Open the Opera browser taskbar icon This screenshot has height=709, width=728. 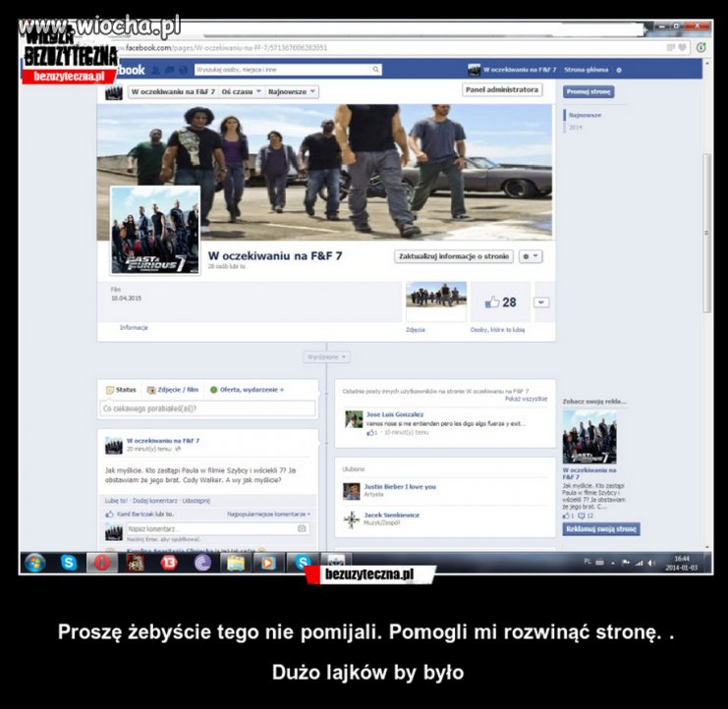(102, 563)
